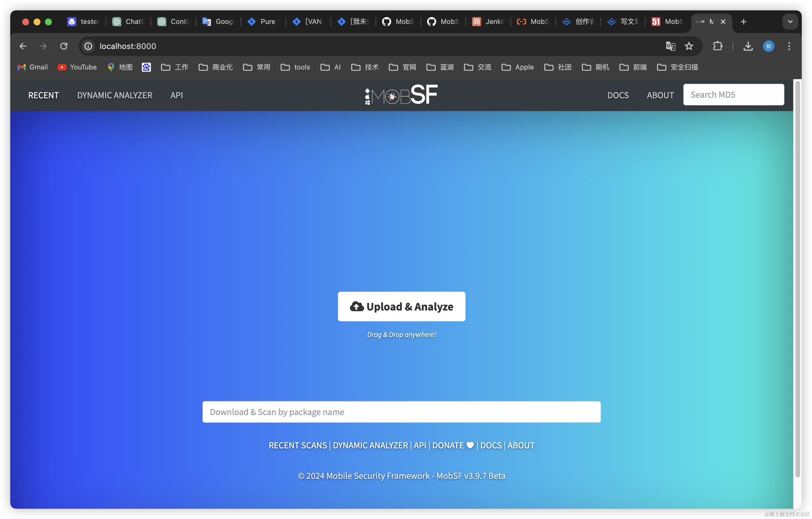Switch to the Conti tab
The width and height of the screenshot is (812, 519).
(x=173, y=22)
